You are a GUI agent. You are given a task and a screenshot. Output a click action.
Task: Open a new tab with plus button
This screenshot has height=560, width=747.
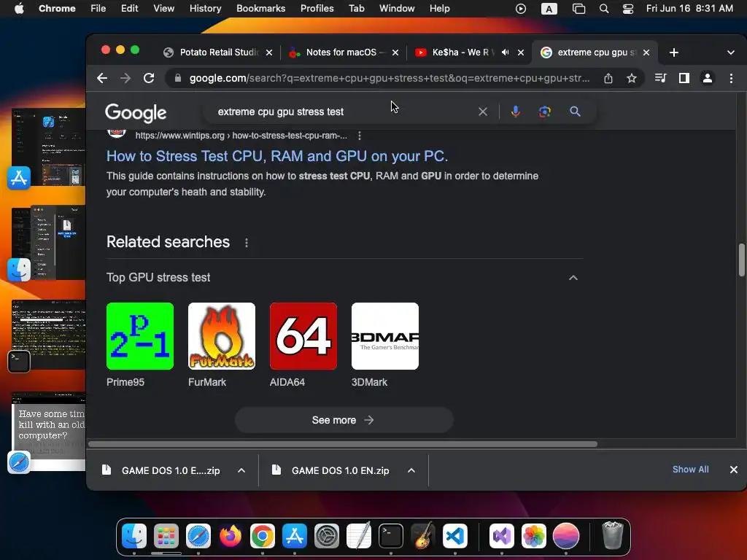coord(673,52)
